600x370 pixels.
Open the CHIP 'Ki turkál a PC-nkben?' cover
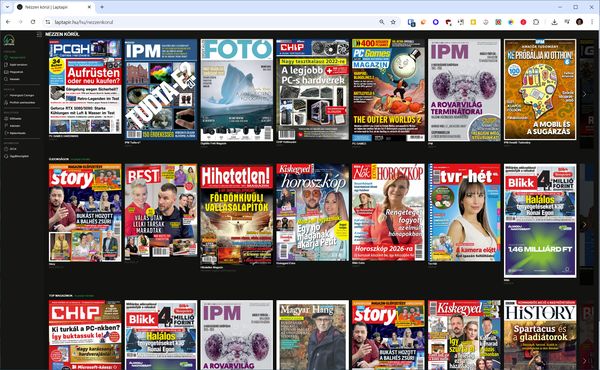(85, 335)
